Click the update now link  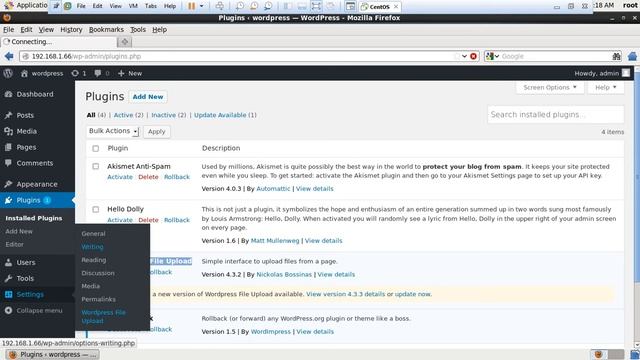[x=412, y=294]
